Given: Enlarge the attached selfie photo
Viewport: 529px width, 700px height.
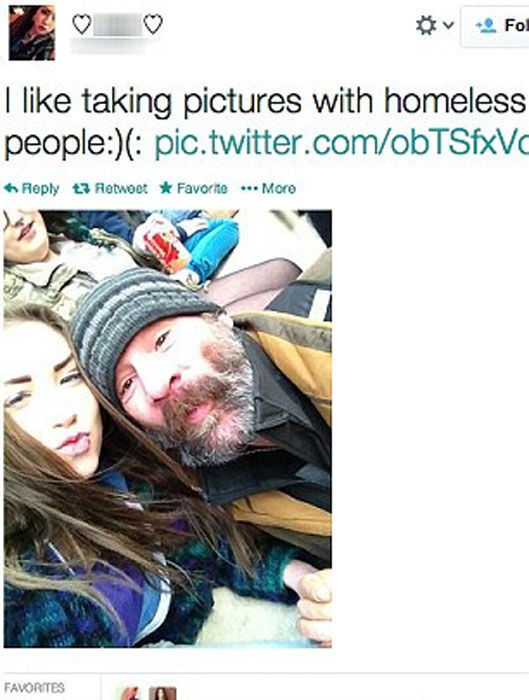Looking at the screenshot, I should (x=168, y=429).
